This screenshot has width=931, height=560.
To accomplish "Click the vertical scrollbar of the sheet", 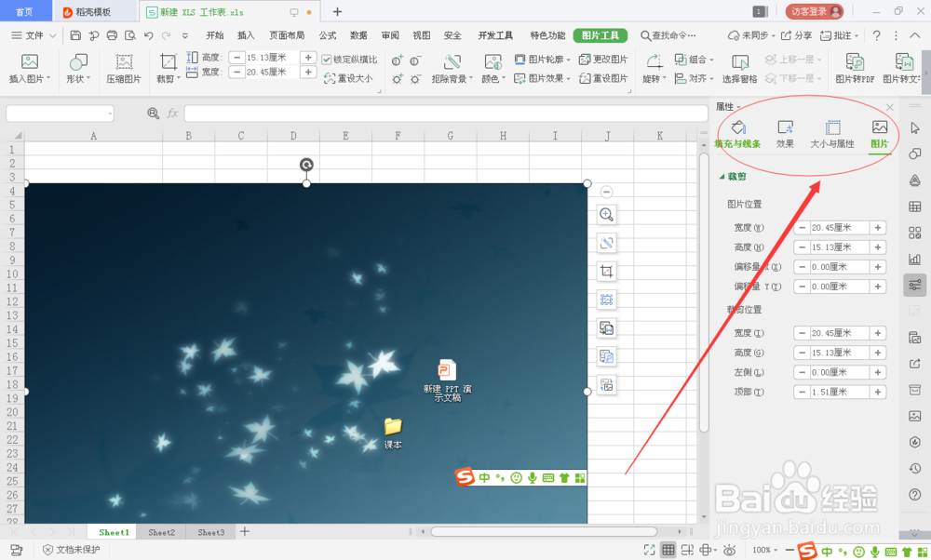I will [x=704, y=293].
